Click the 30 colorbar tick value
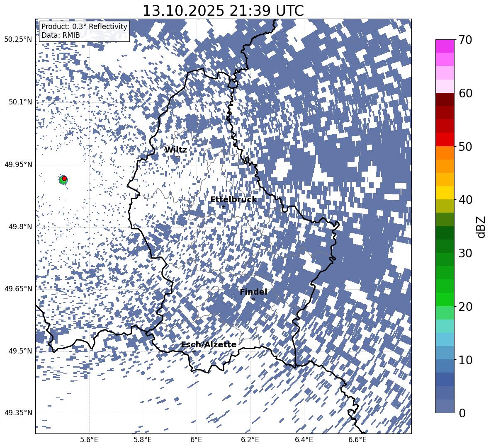The height and width of the screenshot is (448, 491). (x=465, y=253)
